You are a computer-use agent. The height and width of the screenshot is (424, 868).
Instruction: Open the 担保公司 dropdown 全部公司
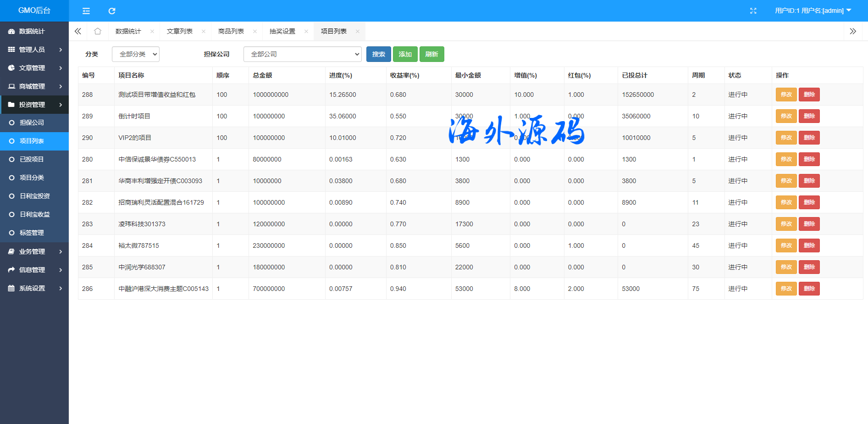pos(302,54)
